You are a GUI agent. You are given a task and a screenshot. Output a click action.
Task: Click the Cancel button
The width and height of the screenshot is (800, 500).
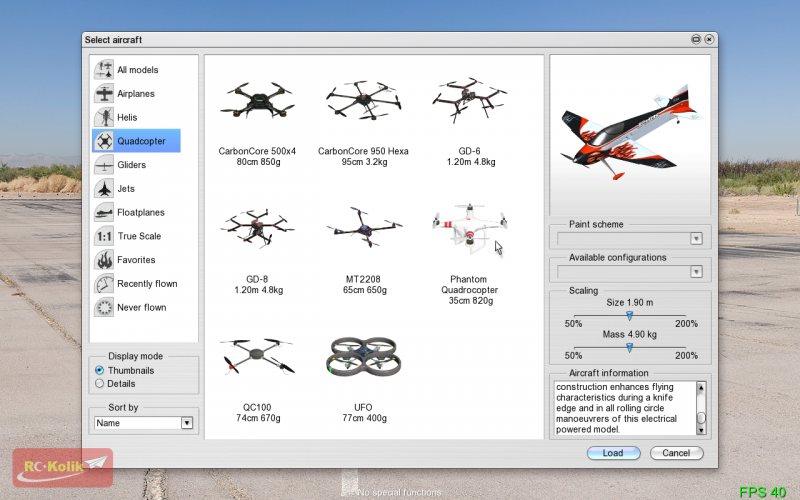677,453
